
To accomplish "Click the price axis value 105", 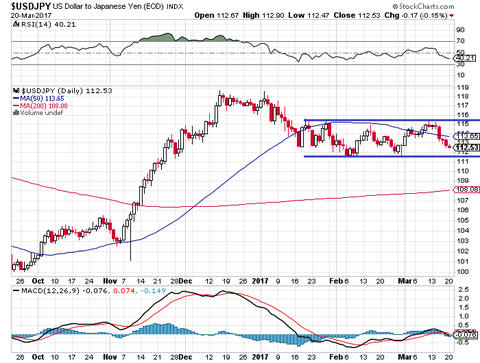I will (x=463, y=220).
